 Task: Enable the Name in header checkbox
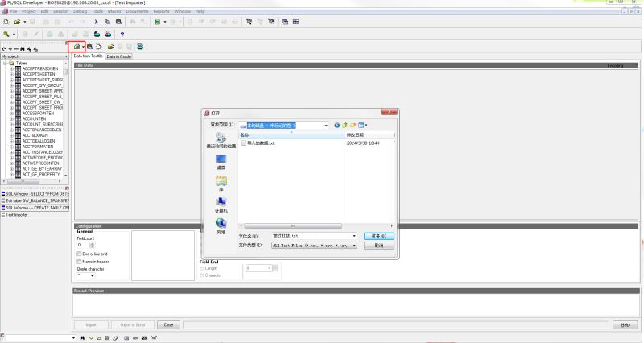tap(79, 262)
